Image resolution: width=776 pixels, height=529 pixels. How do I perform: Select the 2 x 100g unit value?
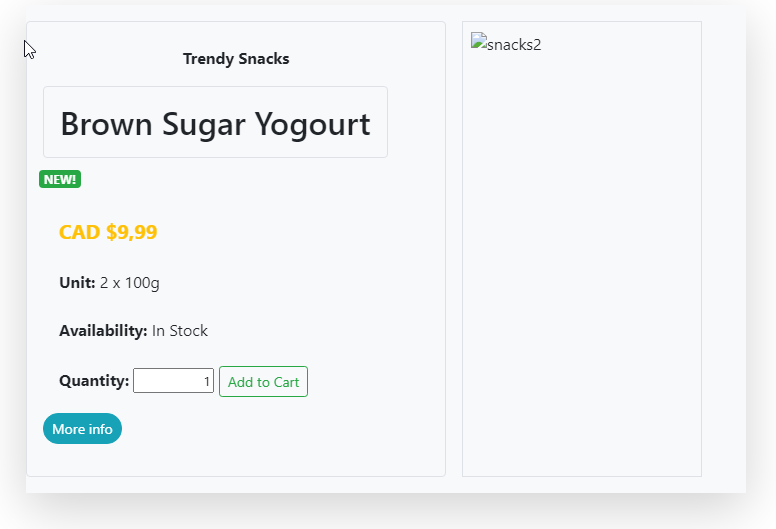[x=130, y=283]
